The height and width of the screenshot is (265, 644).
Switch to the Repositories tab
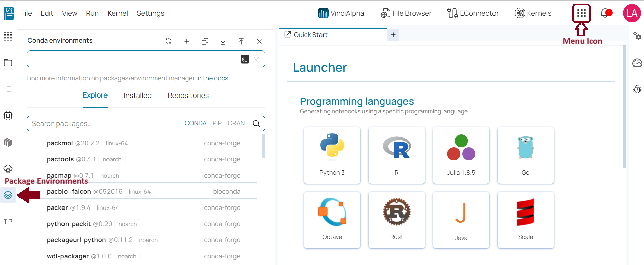coord(188,96)
